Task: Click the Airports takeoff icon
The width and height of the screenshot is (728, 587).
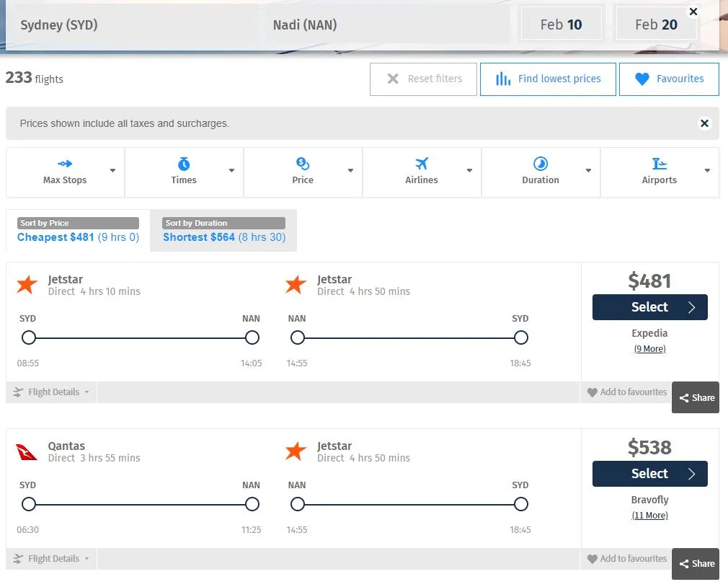Action: coord(660,164)
